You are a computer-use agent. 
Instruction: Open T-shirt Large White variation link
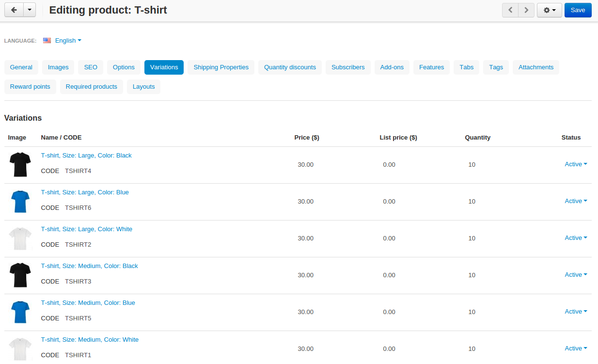87,229
